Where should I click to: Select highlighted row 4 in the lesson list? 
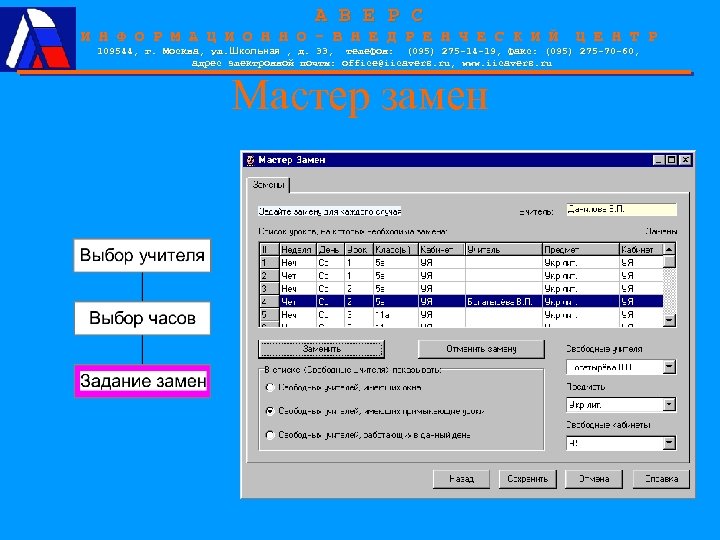(x=461, y=302)
